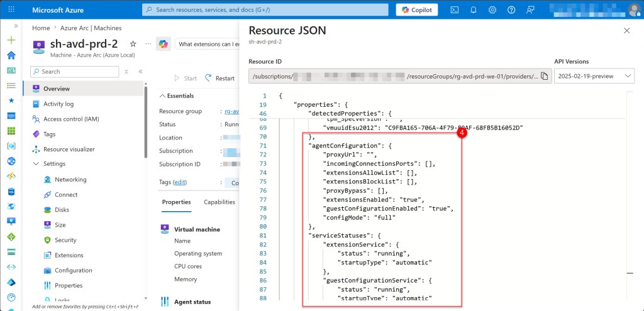
Task: Copy the Resource ID to clipboard
Action: pos(545,76)
